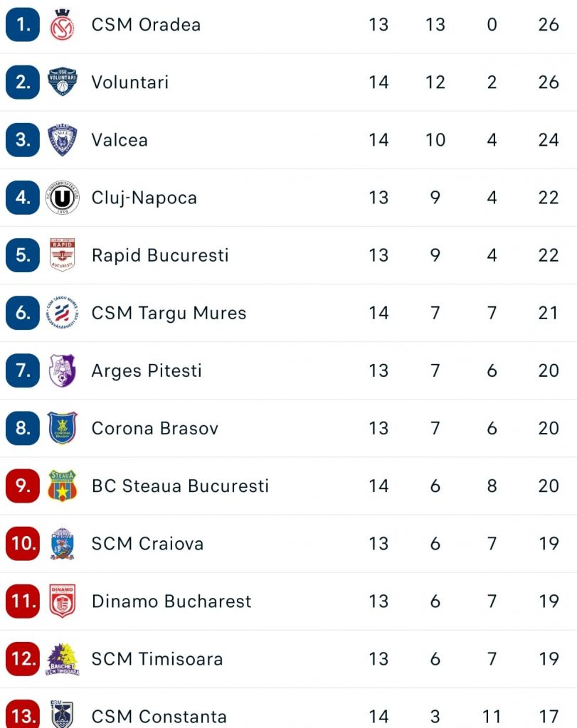
Task: Select the Rapid Bucuresti team name
Action: tap(160, 255)
